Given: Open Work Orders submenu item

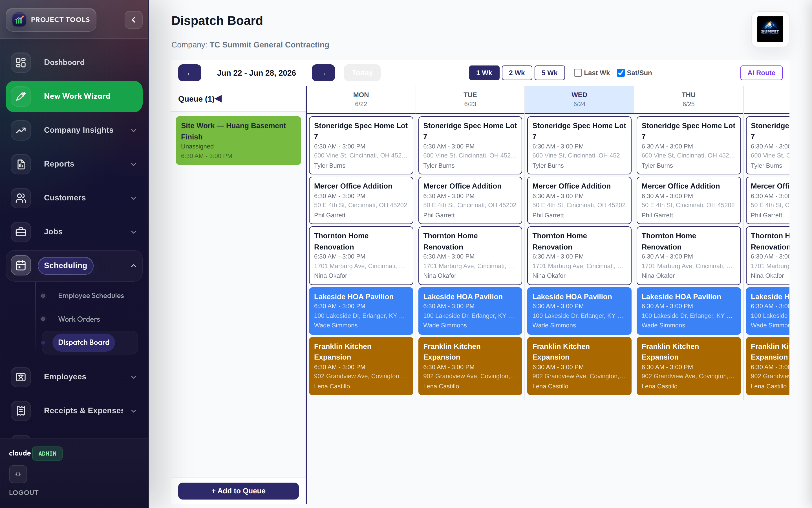Looking at the screenshot, I should pos(79,319).
